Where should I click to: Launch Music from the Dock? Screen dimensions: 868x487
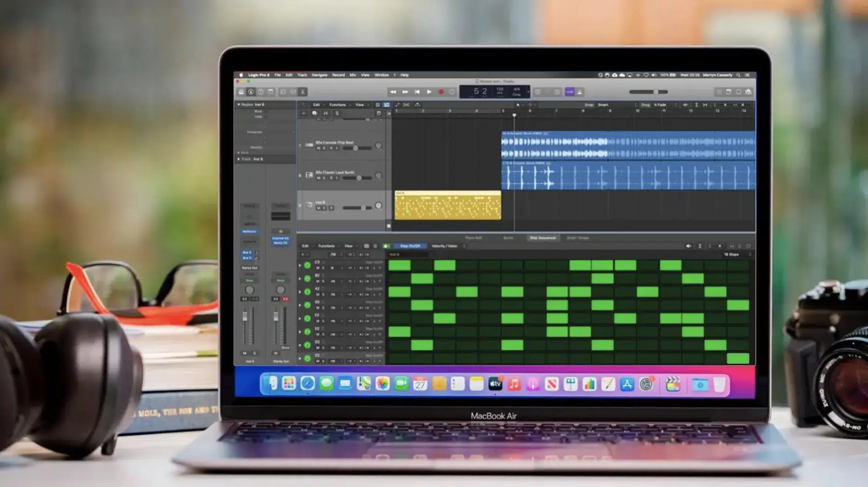point(514,384)
